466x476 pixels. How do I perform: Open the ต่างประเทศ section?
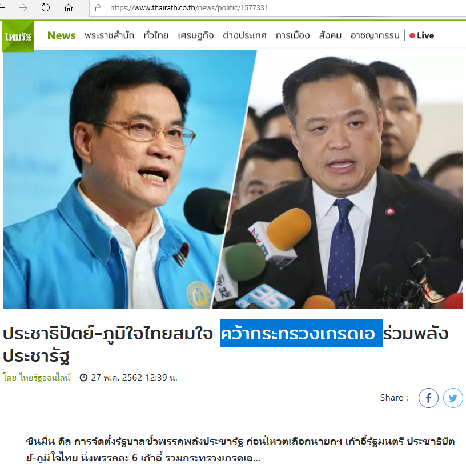click(244, 35)
